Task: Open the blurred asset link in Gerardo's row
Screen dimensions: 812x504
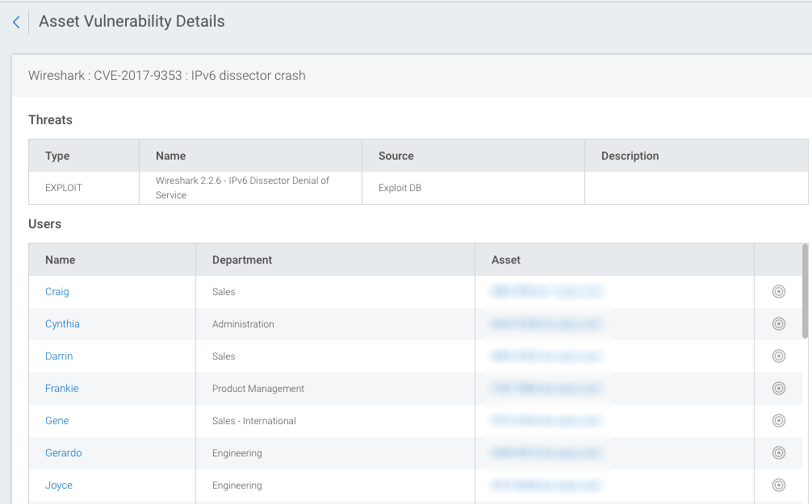Action: tap(546, 453)
